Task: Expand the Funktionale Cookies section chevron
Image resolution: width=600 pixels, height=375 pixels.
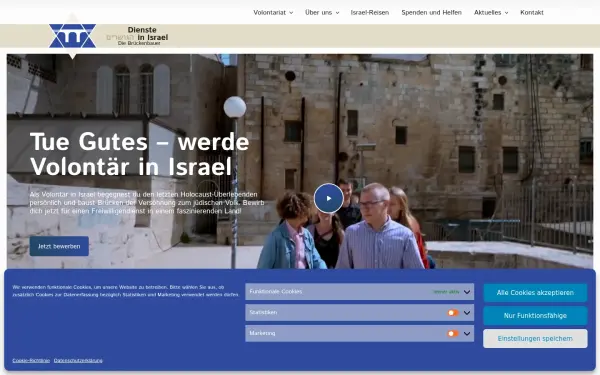Action: pyautogui.click(x=467, y=292)
